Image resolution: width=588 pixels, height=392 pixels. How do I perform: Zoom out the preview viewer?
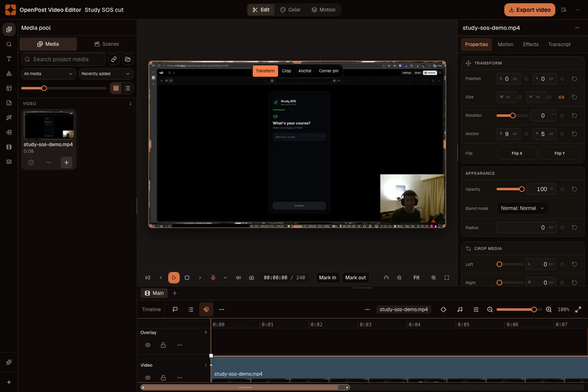click(x=399, y=278)
